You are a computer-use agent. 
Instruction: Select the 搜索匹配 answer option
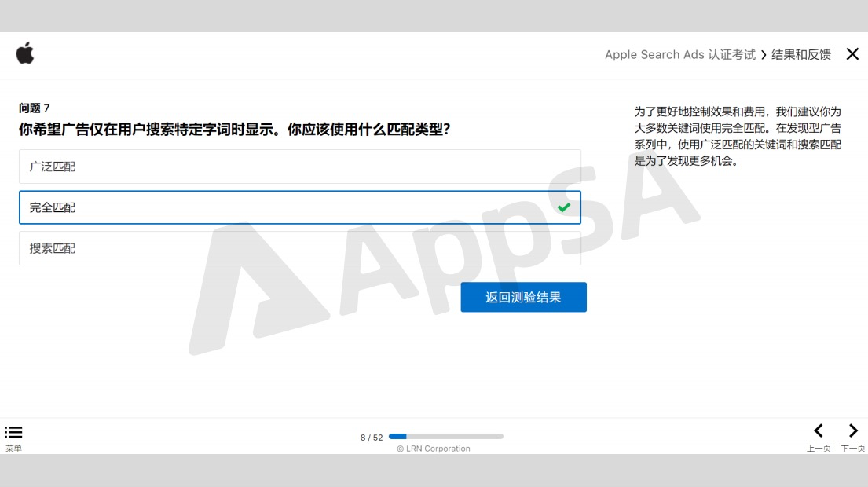[x=300, y=248]
